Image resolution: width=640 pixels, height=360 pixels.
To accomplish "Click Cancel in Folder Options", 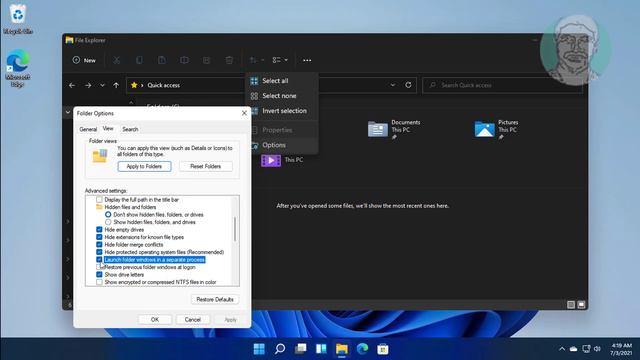I will click(x=193, y=320).
